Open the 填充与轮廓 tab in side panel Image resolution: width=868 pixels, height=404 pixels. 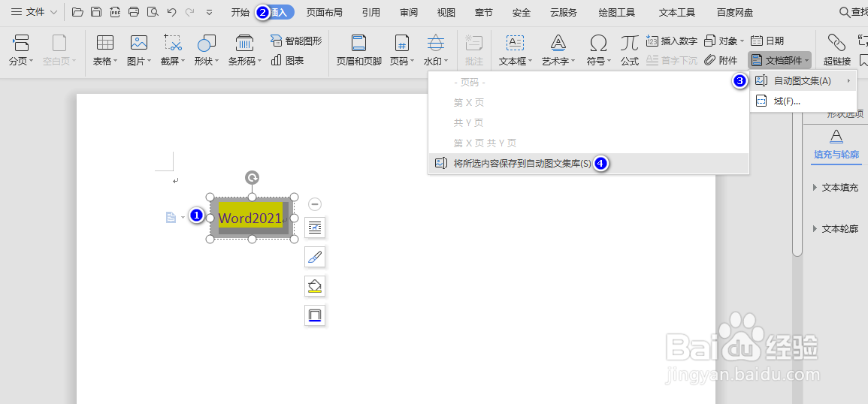coord(836,147)
